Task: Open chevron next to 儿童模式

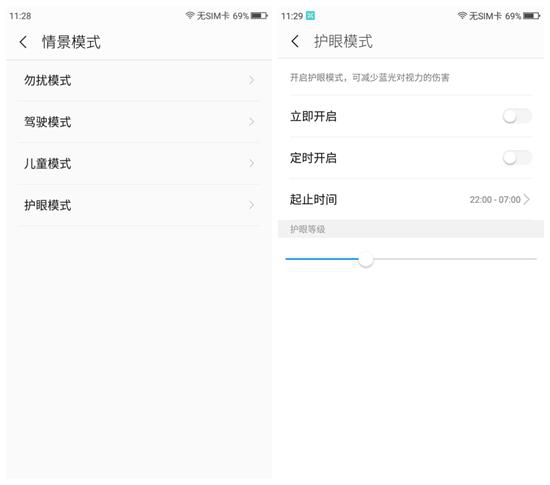Action: pyautogui.click(x=251, y=163)
